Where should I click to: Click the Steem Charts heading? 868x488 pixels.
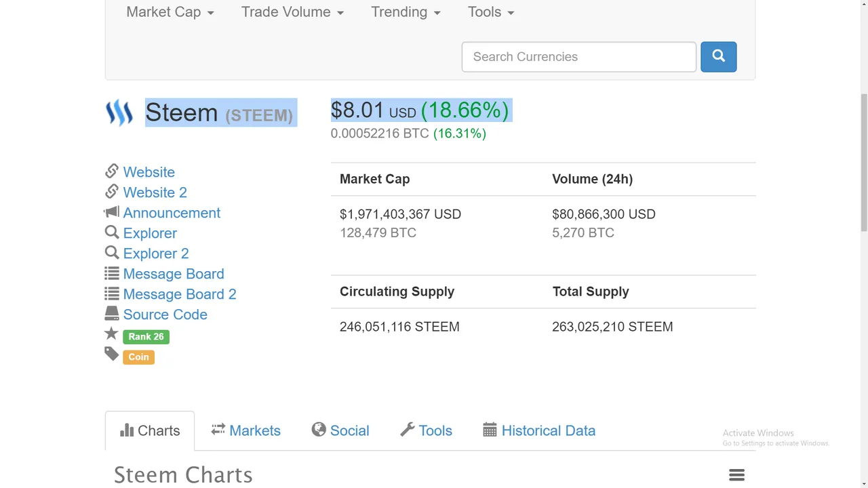click(183, 474)
